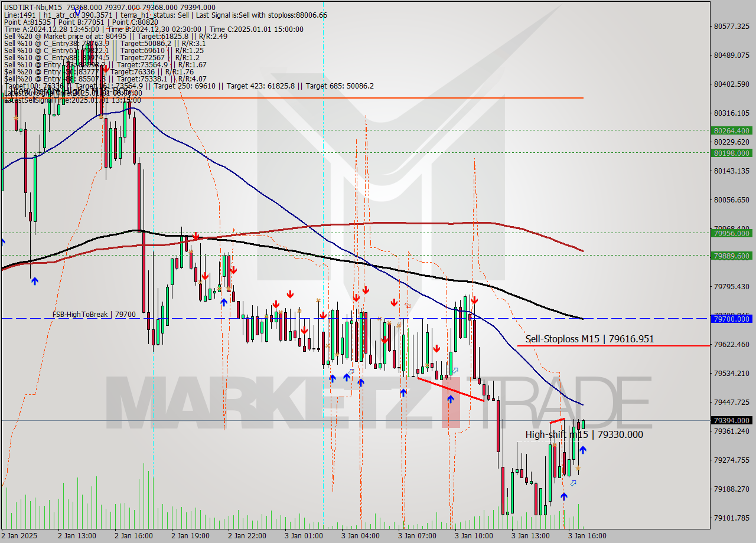Click the 79534.210 price axis label

click(732, 373)
